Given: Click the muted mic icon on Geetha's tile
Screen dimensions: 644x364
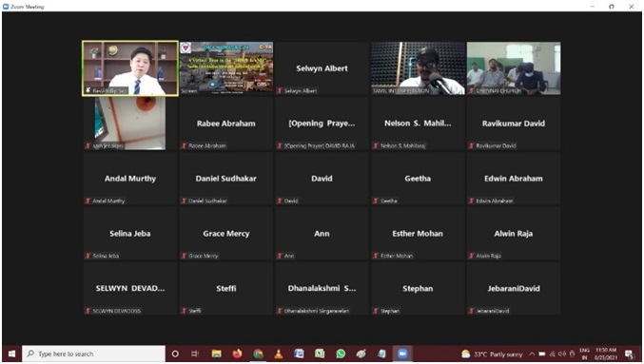Looking at the screenshot, I should point(376,201).
